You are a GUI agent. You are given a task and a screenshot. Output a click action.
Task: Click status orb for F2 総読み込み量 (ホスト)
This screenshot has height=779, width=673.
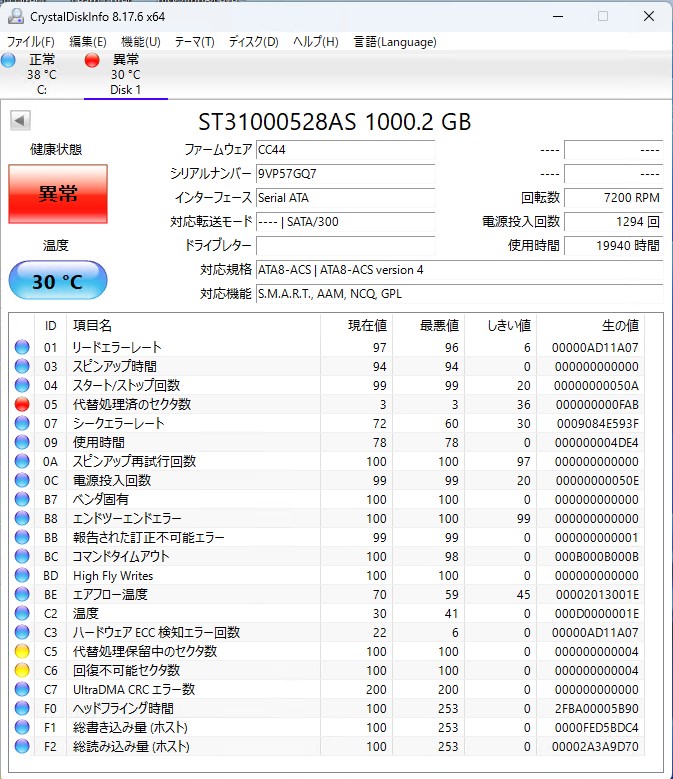(22, 746)
